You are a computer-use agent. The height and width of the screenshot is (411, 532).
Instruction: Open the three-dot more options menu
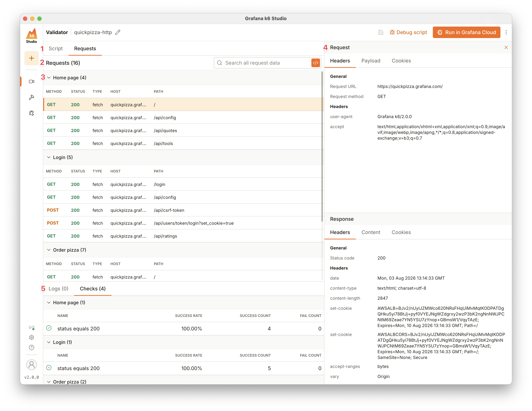coord(506,32)
